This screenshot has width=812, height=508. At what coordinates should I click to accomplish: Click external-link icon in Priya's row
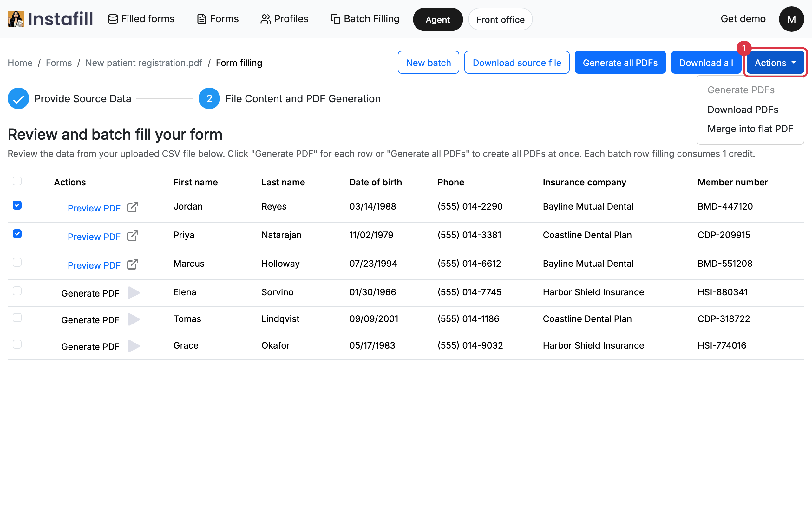click(133, 236)
